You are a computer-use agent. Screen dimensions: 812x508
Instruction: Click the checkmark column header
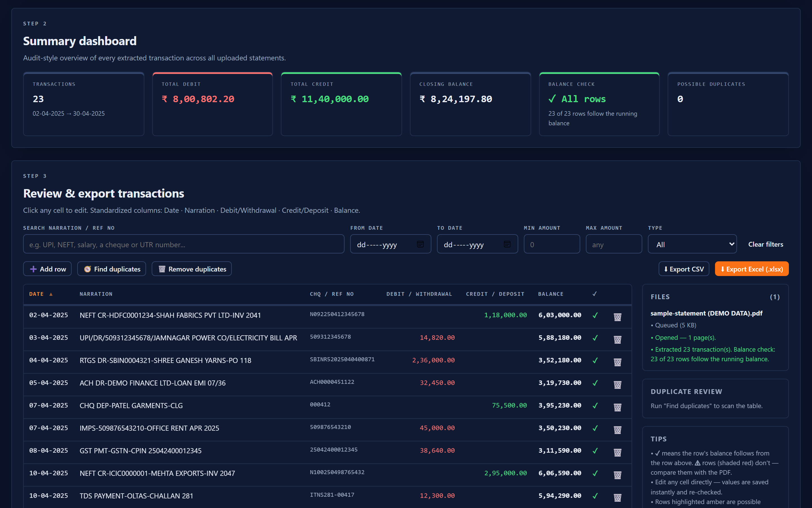pos(595,294)
